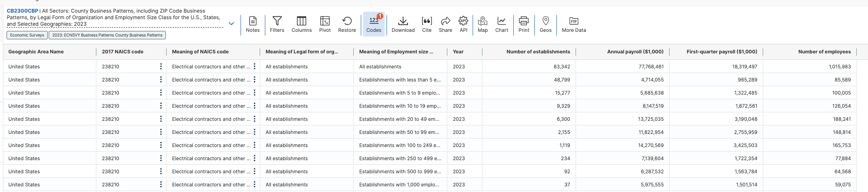Viewport: 868px width, 192px height.
Task: Open NAICS meaning menu in 100 to 249 employees row
Action: pyautogui.click(x=255, y=145)
